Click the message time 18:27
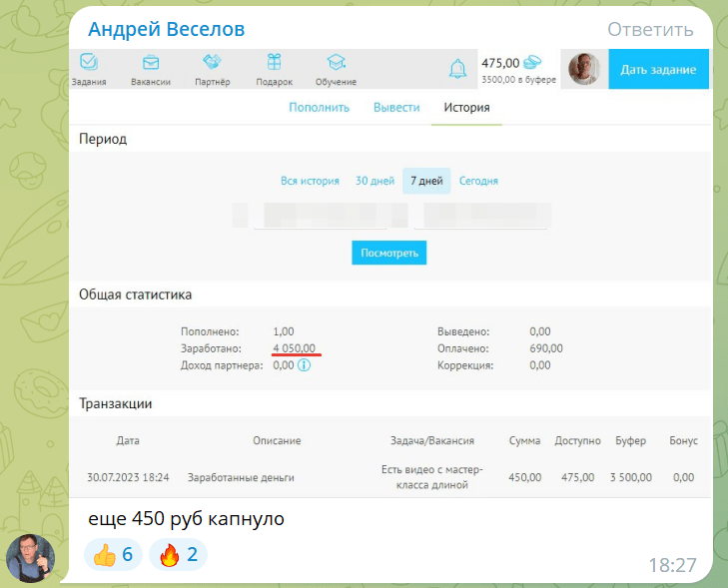Image resolution: width=728 pixels, height=588 pixels. pos(672,565)
